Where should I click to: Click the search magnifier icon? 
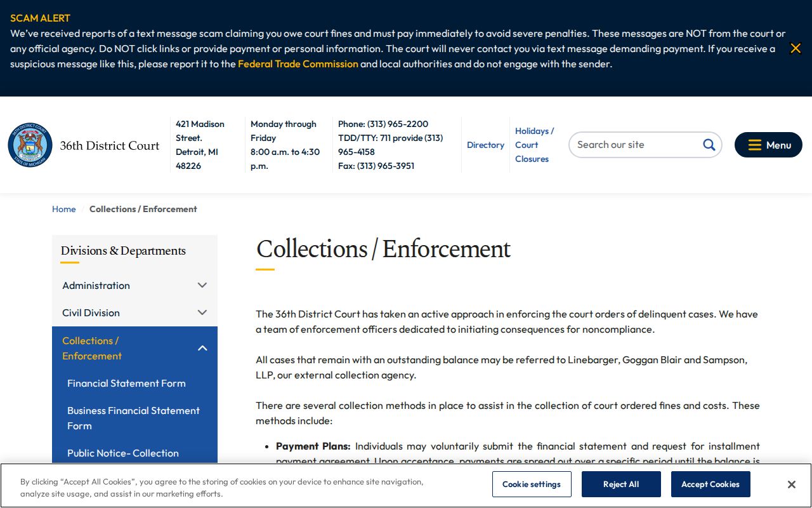point(709,145)
